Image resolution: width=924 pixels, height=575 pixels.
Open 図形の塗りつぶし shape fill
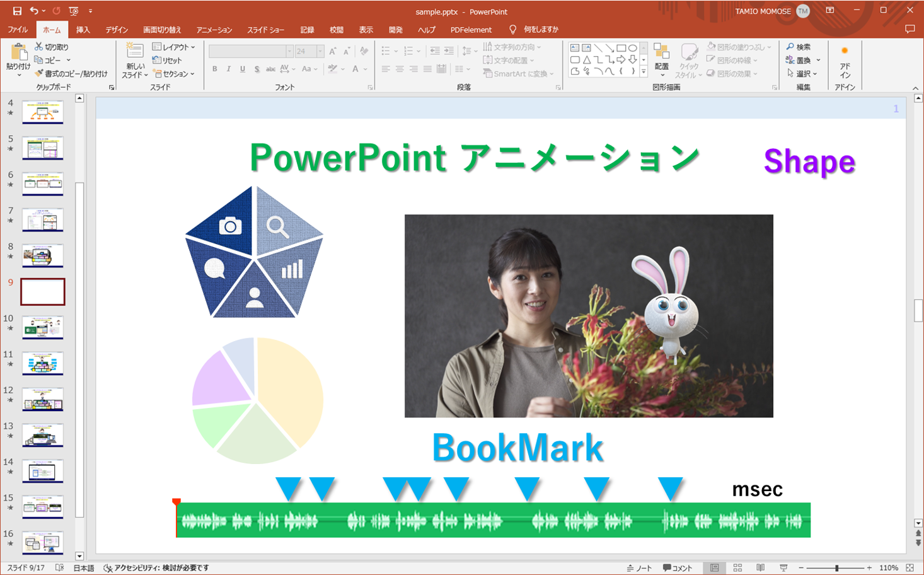(x=739, y=47)
